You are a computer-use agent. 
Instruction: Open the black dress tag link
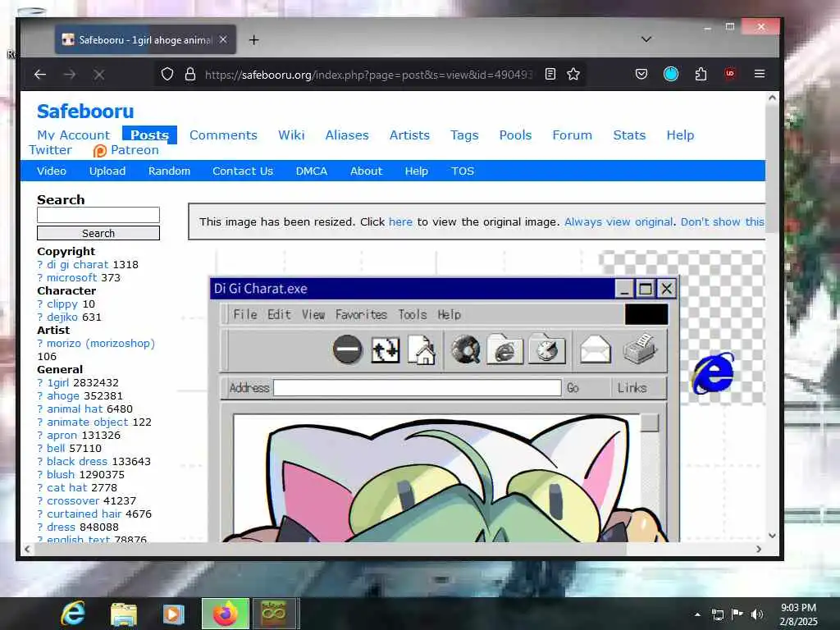[77, 461]
